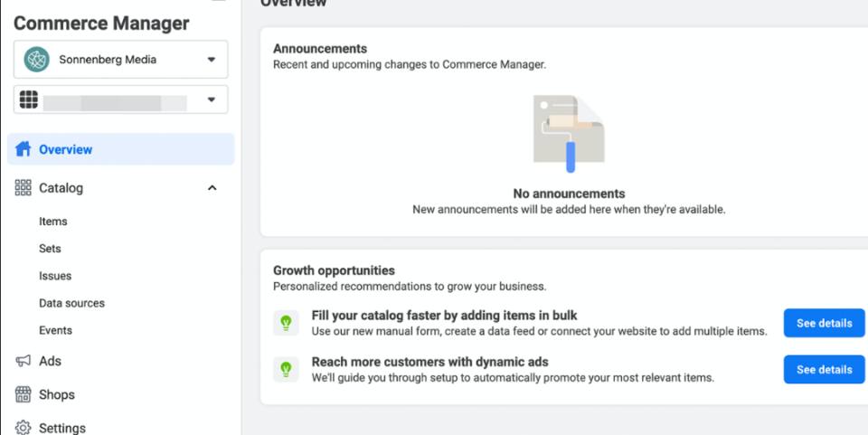Click the Shops storefront icon
Screen dimensions: 868x435
click(23, 394)
